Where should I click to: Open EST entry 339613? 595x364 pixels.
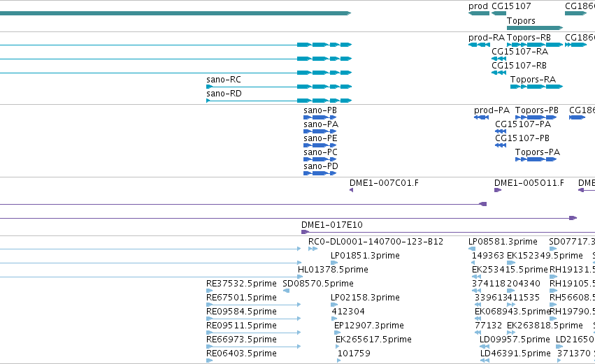click(x=478, y=305)
